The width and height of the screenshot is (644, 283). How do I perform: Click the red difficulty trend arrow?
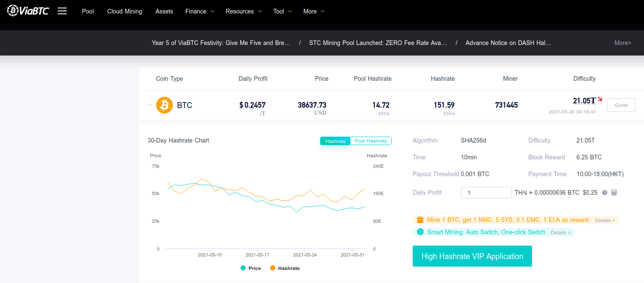(x=600, y=99)
